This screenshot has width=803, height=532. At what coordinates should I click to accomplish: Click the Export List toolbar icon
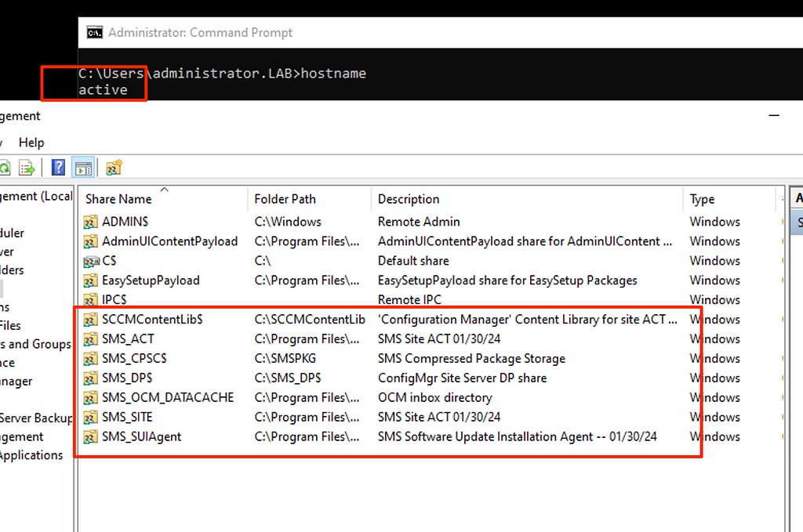(x=27, y=168)
